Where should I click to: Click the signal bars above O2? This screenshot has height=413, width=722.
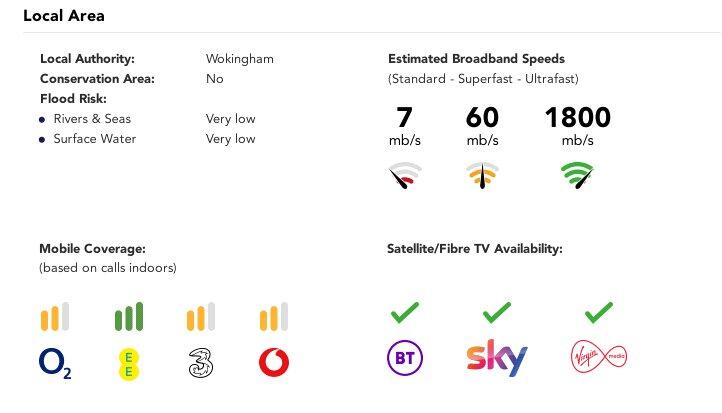pyautogui.click(x=54, y=316)
